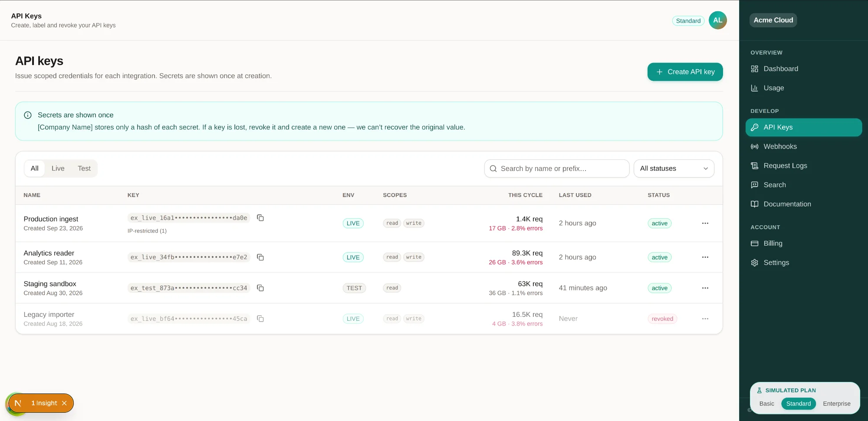868x421 pixels.
Task: Copy the Production ingest key
Action: point(260,218)
